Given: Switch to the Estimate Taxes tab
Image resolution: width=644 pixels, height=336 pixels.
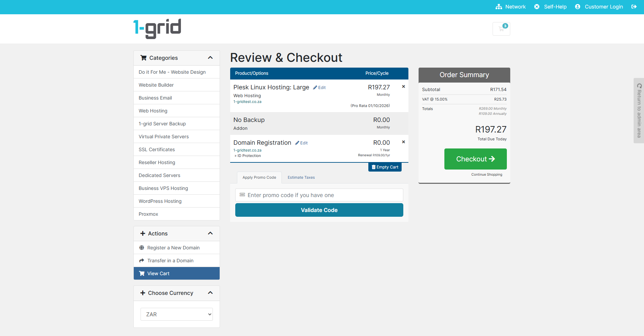Looking at the screenshot, I should (x=301, y=177).
